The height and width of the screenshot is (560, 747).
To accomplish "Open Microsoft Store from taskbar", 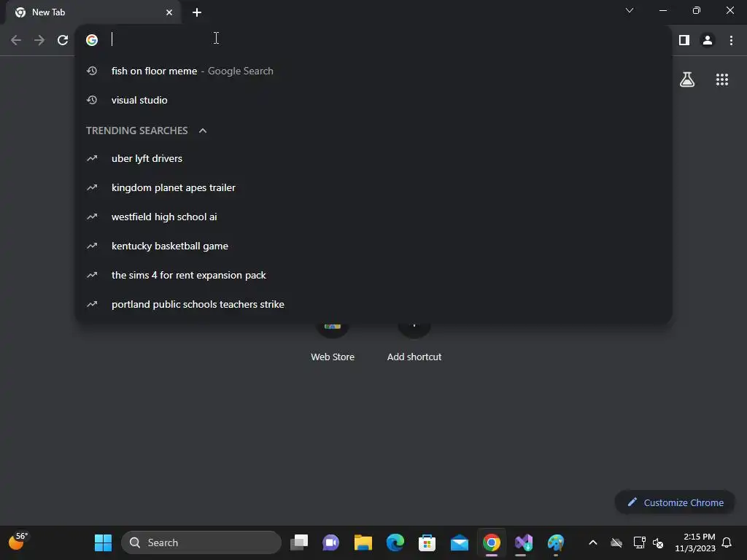I will tap(427, 542).
